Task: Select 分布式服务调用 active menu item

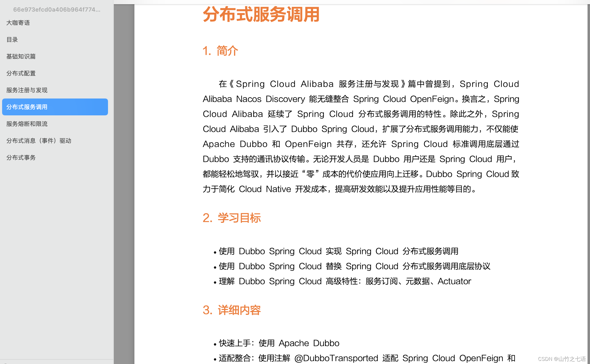Action: click(55, 107)
